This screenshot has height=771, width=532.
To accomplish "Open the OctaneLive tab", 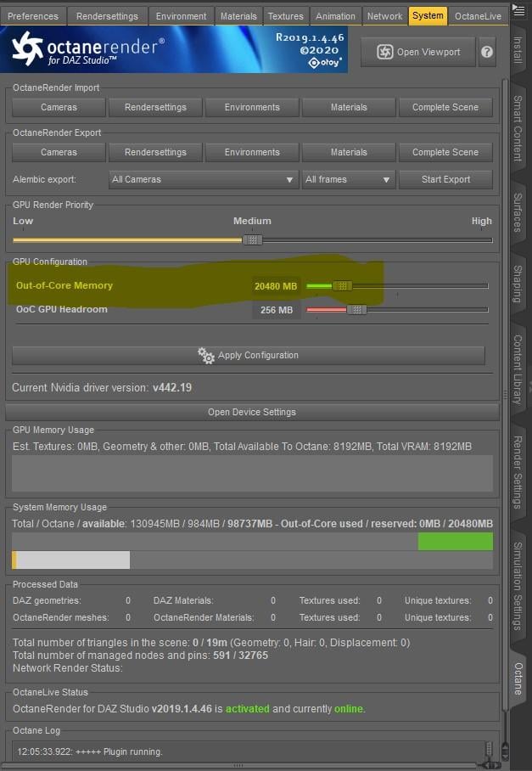I will pyautogui.click(x=478, y=16).
